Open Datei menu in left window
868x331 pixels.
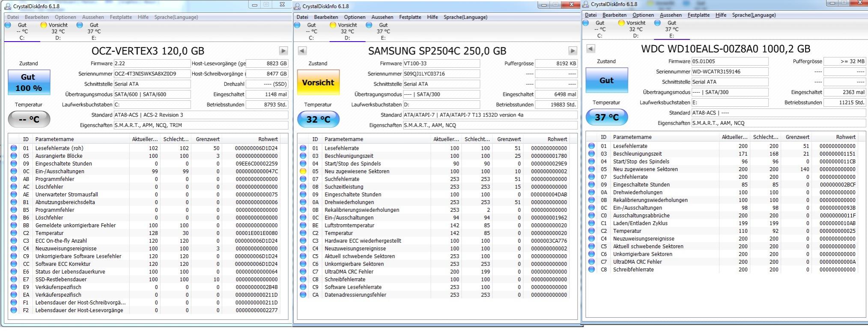click(13, 17)
